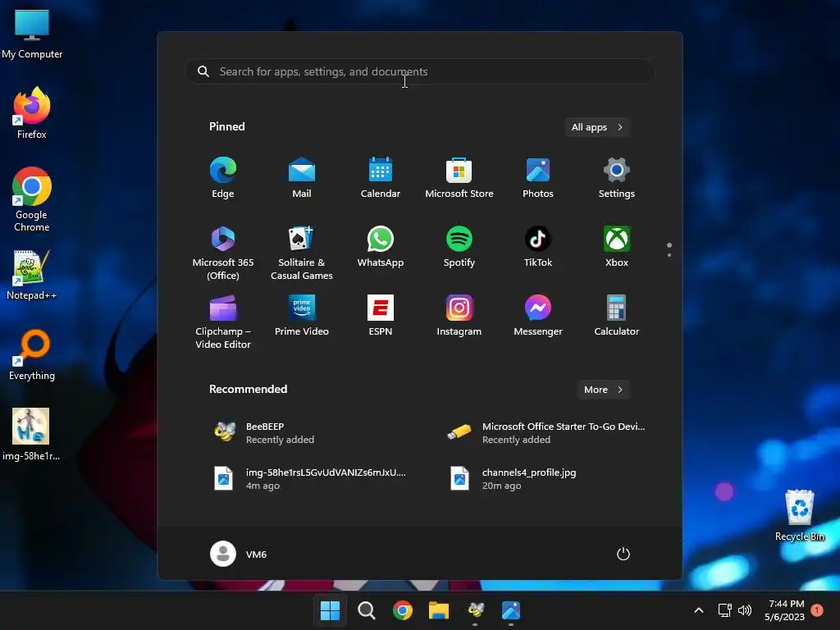Launch Solitaire & Casual Games
The image size is (840, 630).
point(302,253)
